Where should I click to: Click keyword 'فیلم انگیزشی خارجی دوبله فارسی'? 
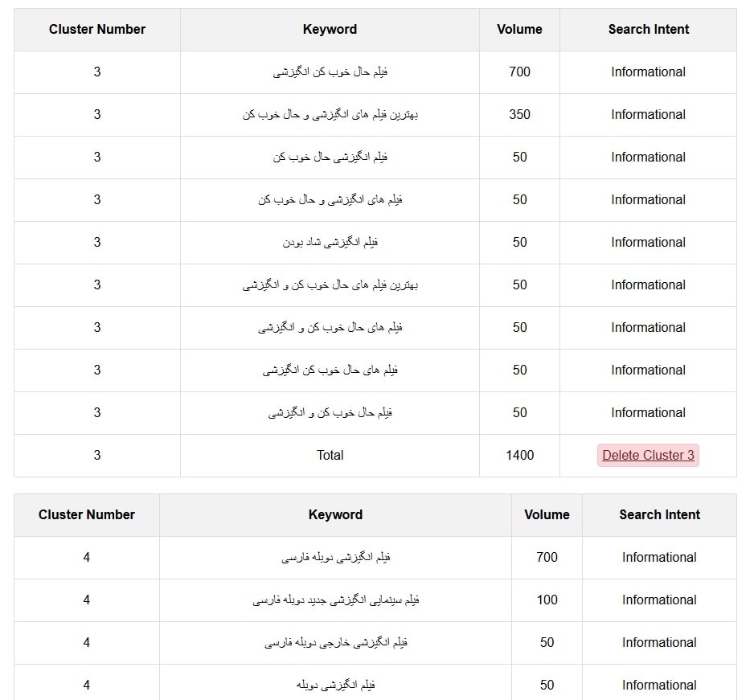point(335,643)
